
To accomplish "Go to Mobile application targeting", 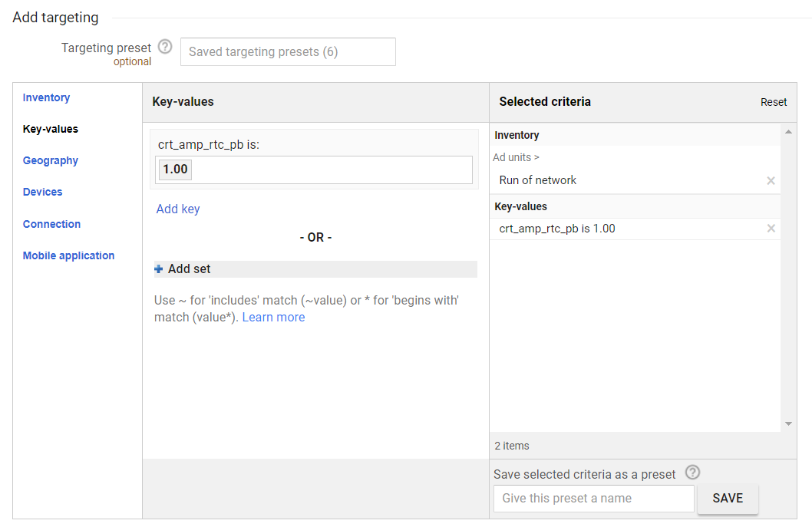I will (x=68, y=255).
